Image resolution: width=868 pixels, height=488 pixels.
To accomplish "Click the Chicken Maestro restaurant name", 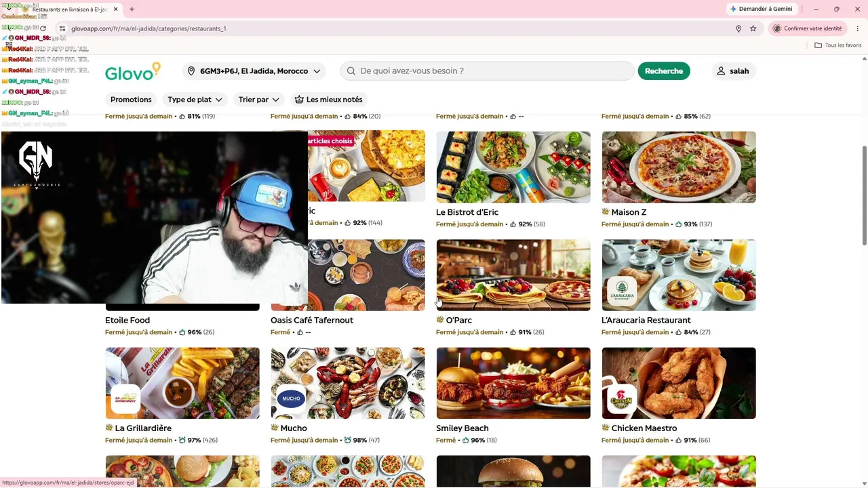I will (644, 428).
